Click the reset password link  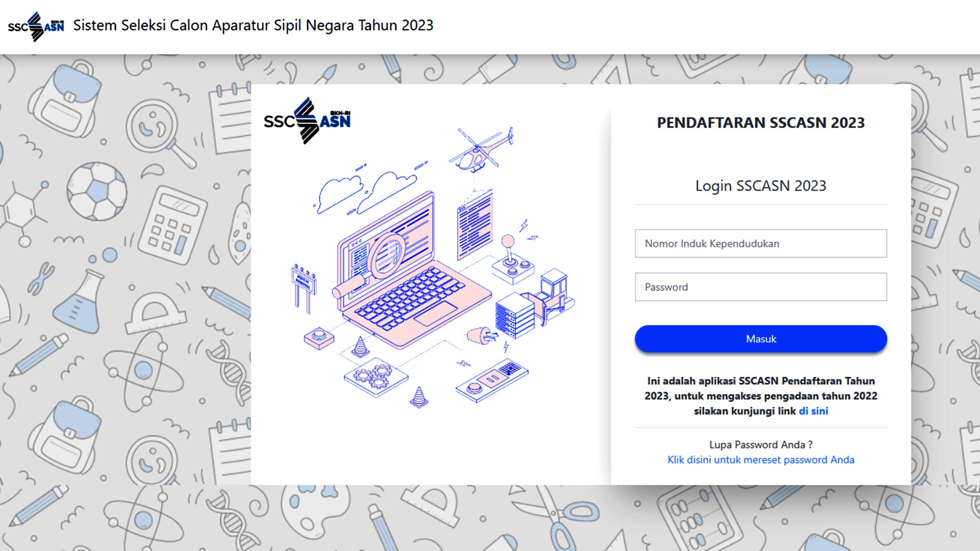(x=761, y=460)
